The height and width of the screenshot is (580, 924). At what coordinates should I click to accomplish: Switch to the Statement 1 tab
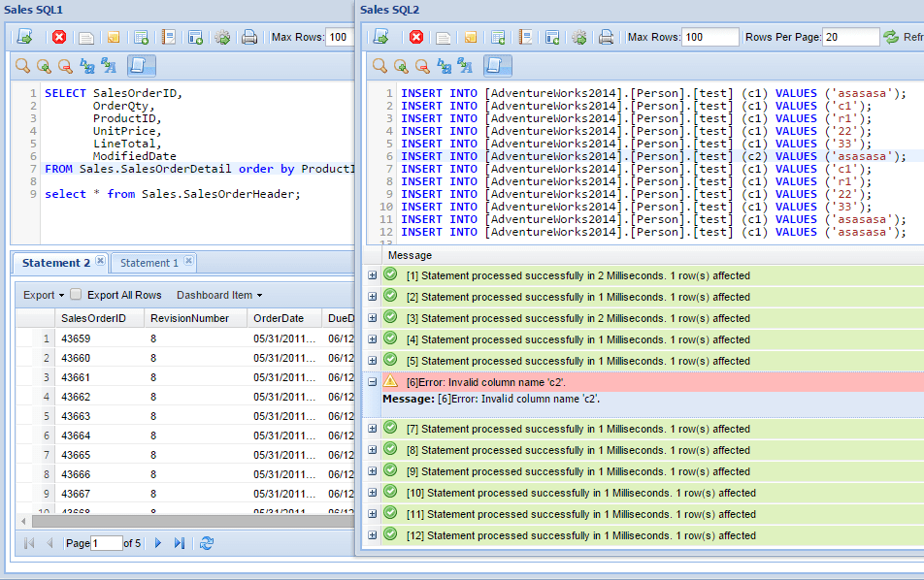click(x=149, y=263)
